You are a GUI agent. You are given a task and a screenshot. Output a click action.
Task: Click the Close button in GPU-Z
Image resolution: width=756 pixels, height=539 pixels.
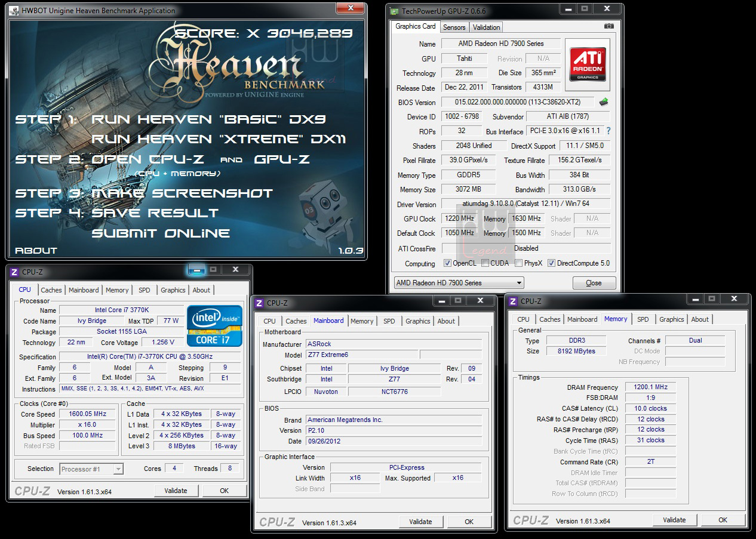click(x=594, y=283)
